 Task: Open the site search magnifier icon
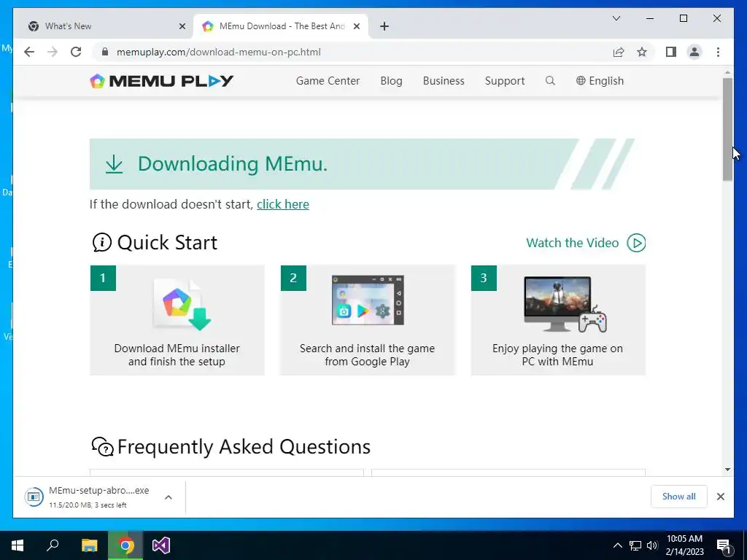(550, 81)
